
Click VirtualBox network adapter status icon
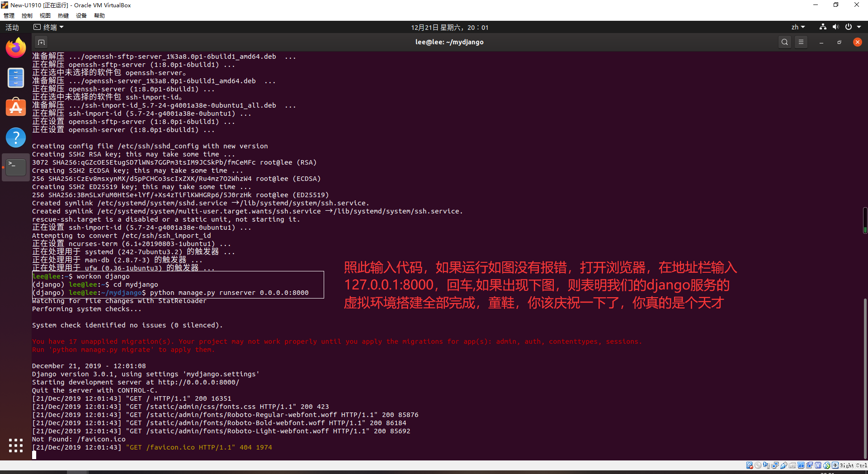tap(775, 465)
